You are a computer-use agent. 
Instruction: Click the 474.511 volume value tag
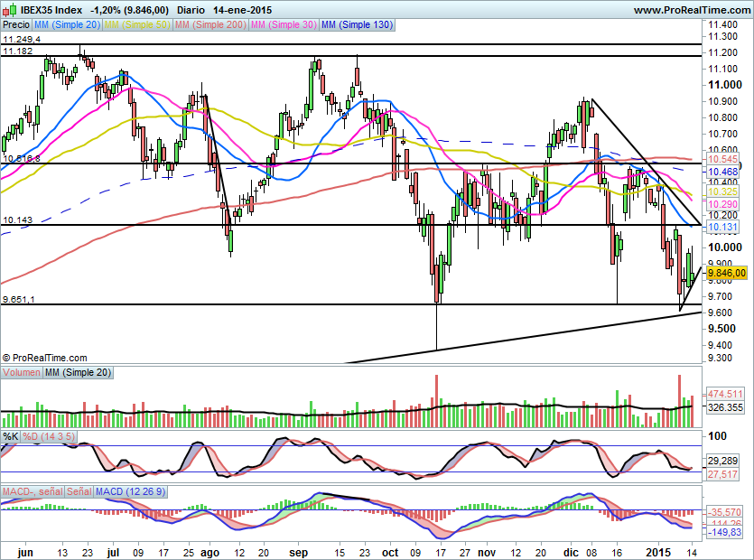[x=725, y=394]
